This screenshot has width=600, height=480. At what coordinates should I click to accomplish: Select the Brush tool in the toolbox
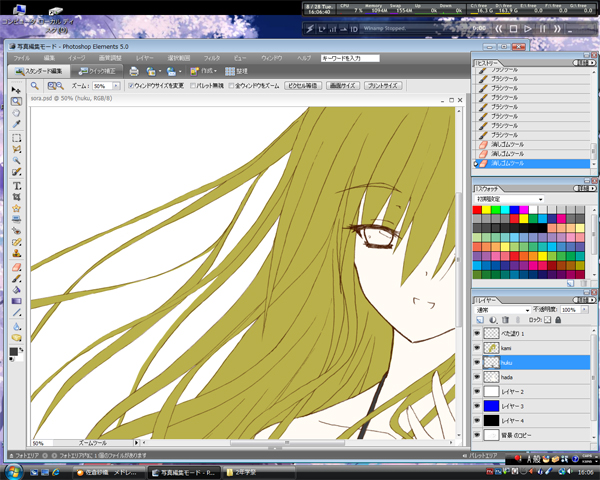16,279
